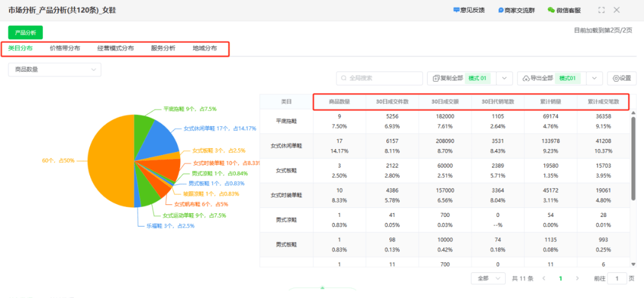This screenshot has height=298, width=644.
Task: Click the green 产品分析 button
Action: tap(26, 32)
